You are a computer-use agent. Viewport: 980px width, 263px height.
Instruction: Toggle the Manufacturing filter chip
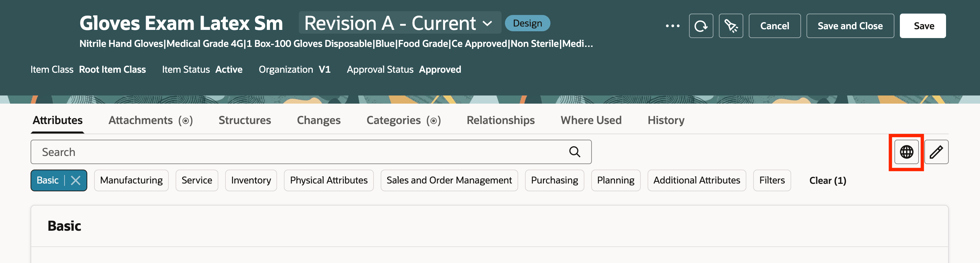131,180
